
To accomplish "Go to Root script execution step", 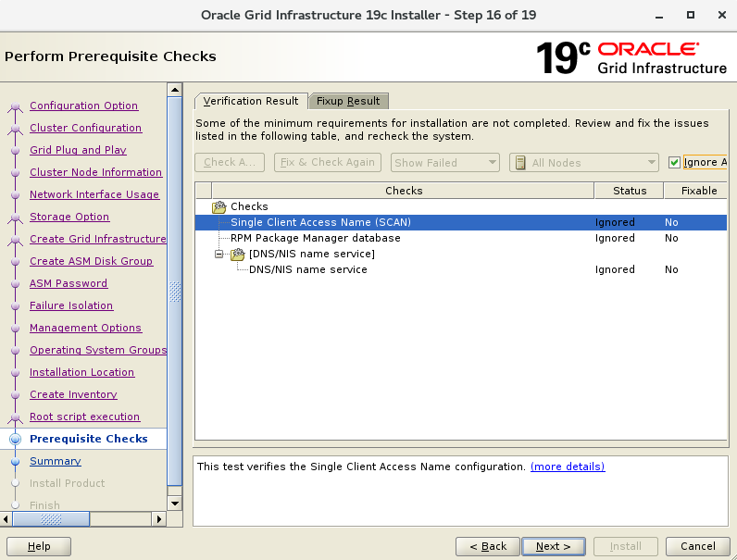I will point(84,417).
